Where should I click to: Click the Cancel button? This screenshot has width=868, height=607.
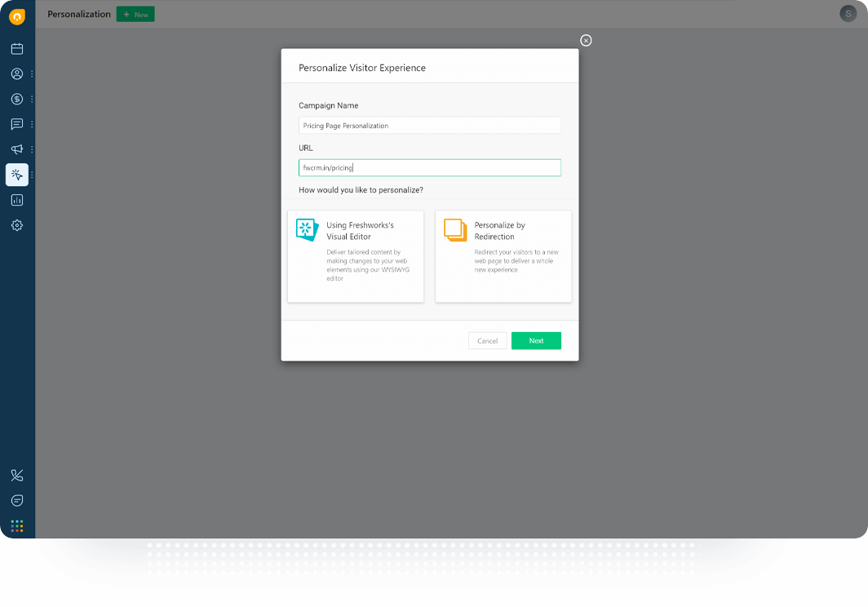487,340
